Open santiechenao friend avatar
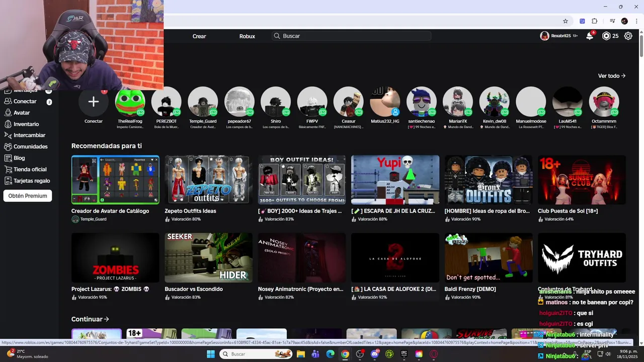 [421, 102]
